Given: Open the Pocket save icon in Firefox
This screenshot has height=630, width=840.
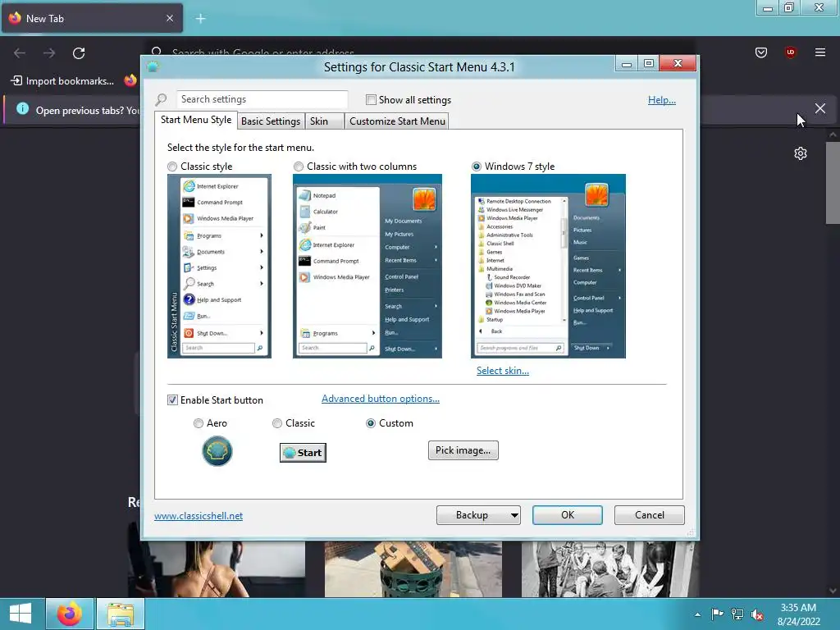Looking at the screenshot, I should (x=760, y=52).
